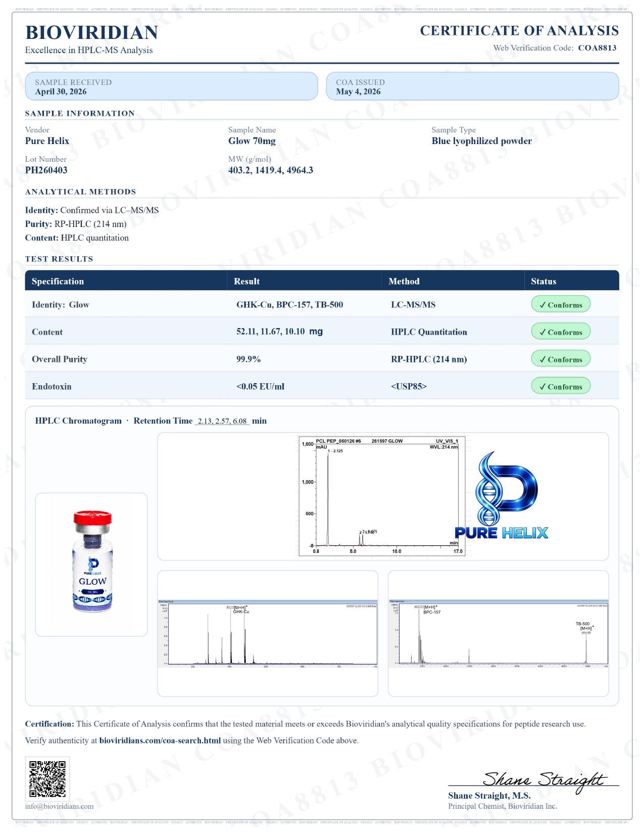Click the Excellence in HPLC-MS Analysis tagline
The width and height of the screenshot is (644, 834).
(89, 50)
